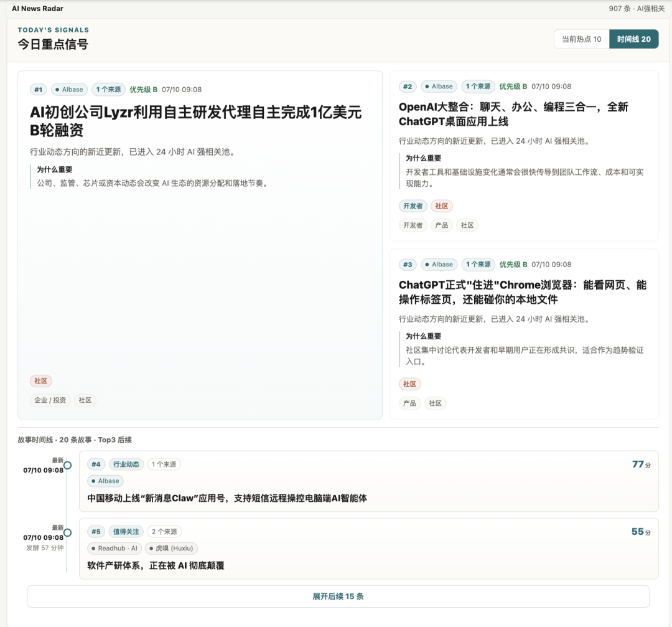
Task: Click timeline marker for story #4
Action: 67,465
